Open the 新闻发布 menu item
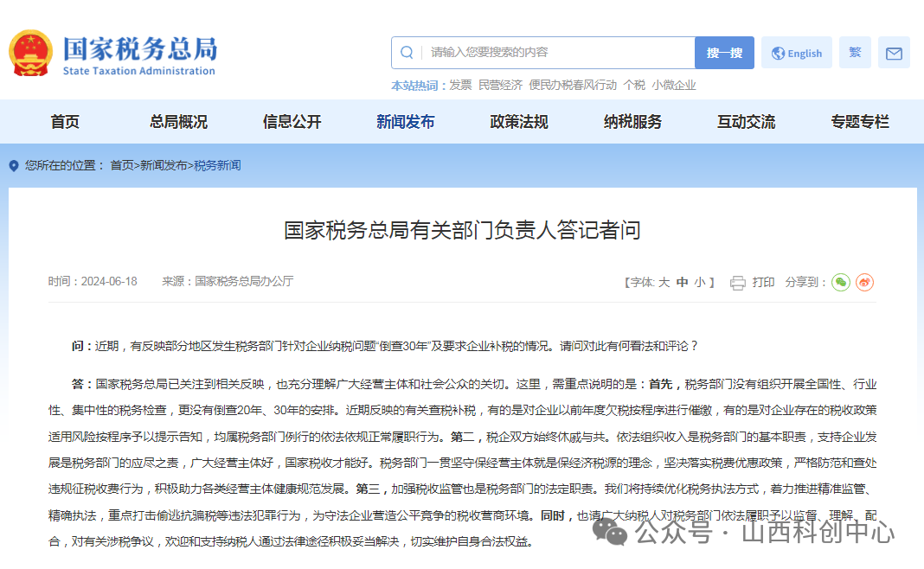 coord(405,122)
